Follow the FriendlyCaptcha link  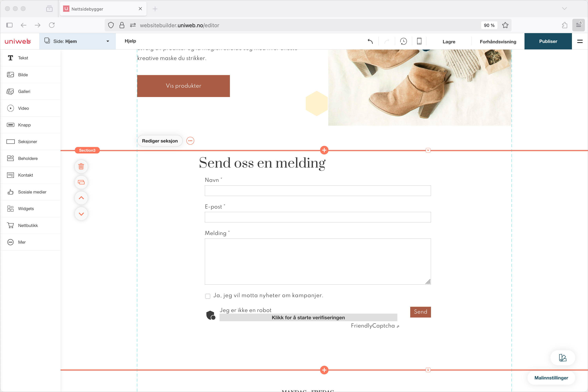coord(375,326)
